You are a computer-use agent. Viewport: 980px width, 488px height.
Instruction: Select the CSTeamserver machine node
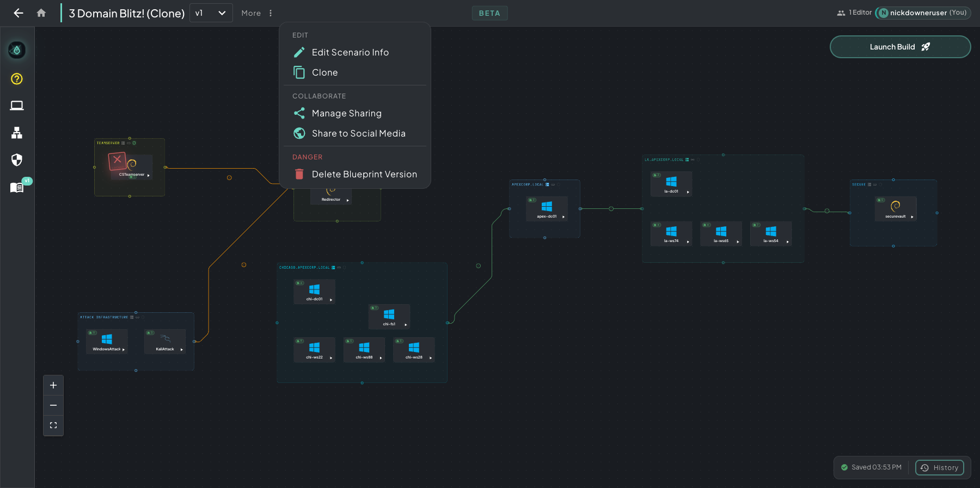click(x=131, y=166)
